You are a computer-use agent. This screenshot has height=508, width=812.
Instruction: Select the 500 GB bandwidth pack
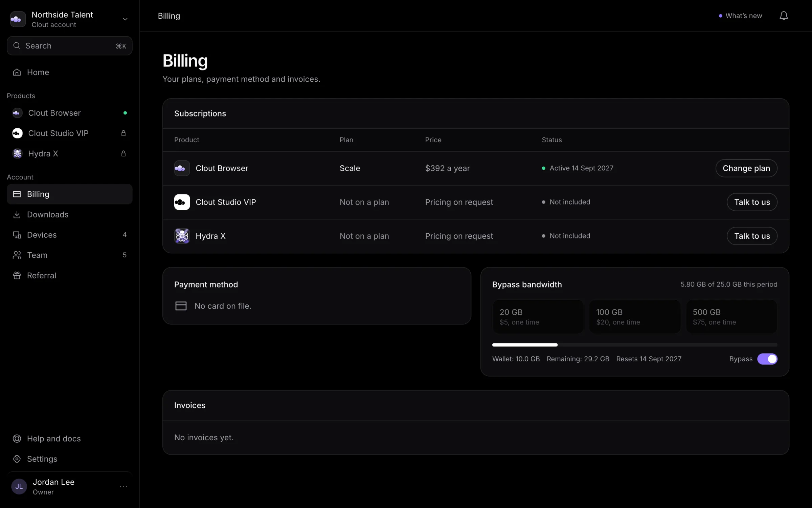pos(731,317)
